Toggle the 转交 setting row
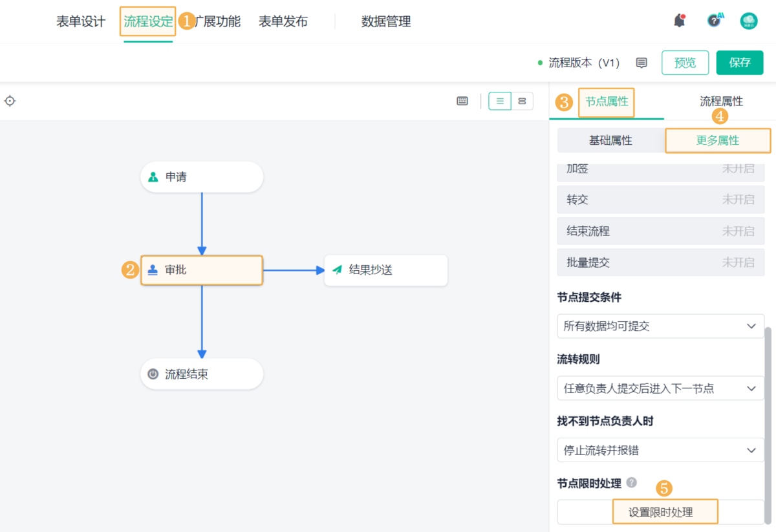The height and width of the screenshot is (532, 776). (660, 200)
